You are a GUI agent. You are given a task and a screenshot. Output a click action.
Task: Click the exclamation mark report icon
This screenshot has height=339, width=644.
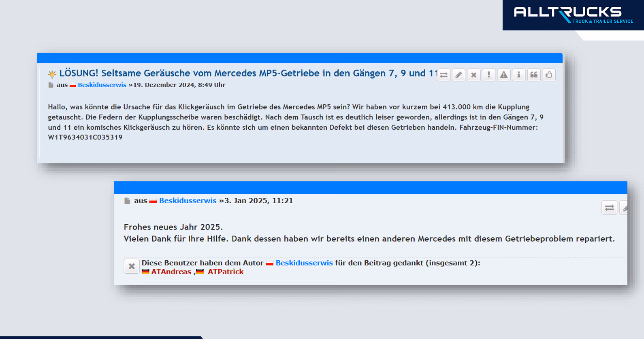(x=489, y=75)
